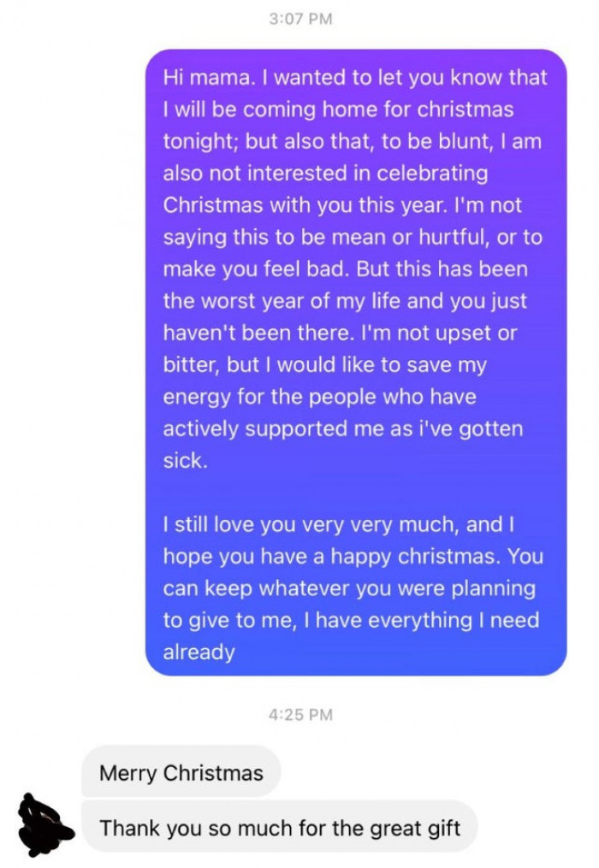
Task: Click "also not interested in celebrating" line
Action: tap(325, 174)
